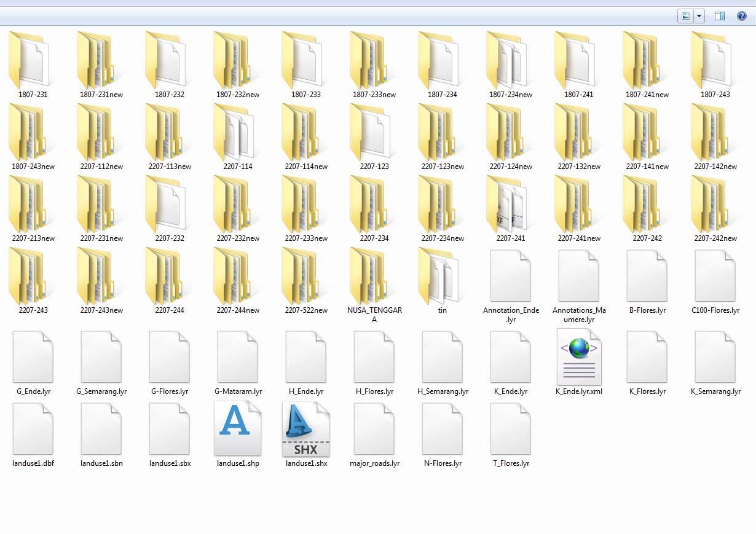Click the G-Flores.lyr file name
Viewport: 756px width, 534px height.
(170, 391)
